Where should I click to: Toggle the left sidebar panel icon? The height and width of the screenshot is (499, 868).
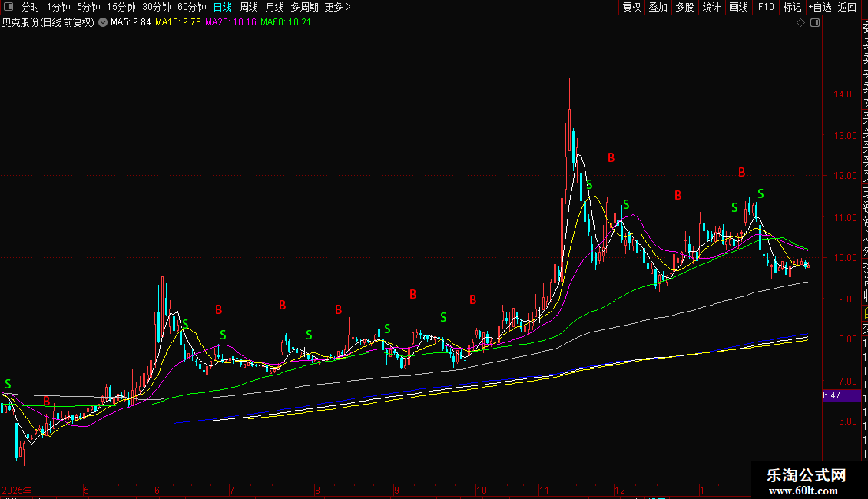pos(8,7)
